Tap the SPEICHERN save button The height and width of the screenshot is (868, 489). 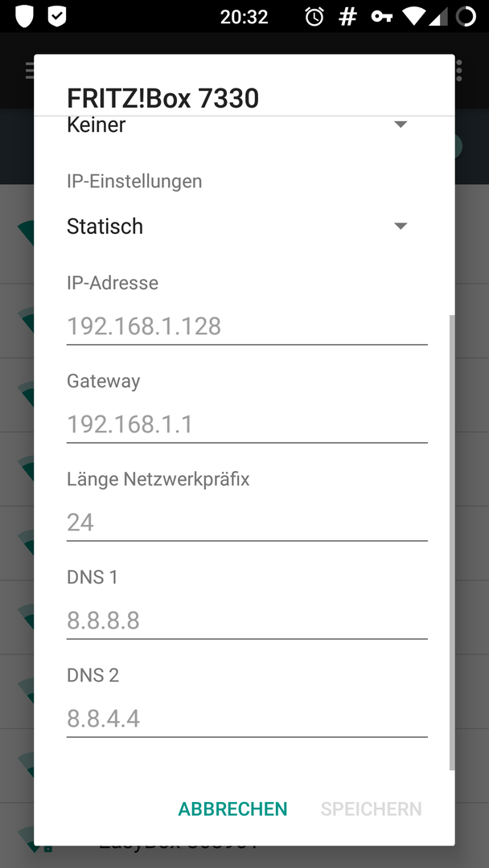click(x=371, y=809)
